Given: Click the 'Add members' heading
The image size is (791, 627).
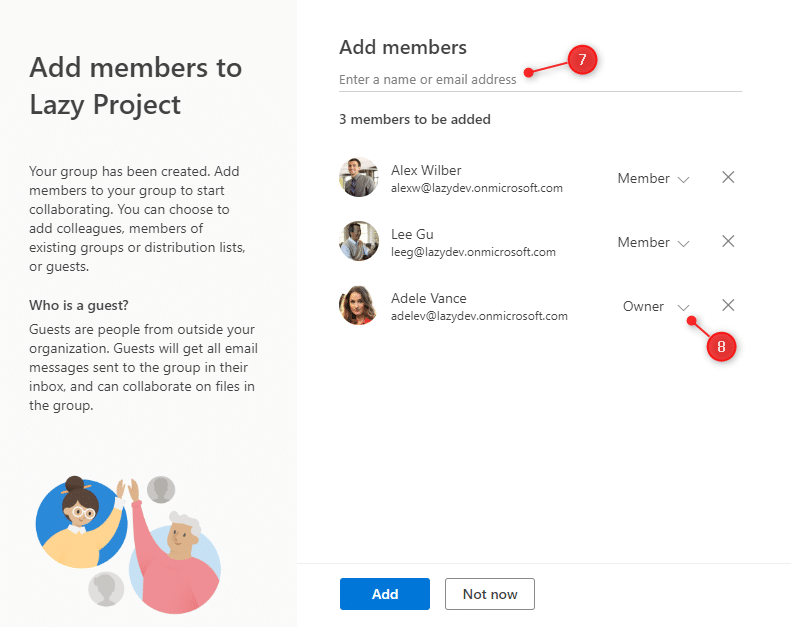Looking at the screenshot, I should pyautogui.click(x=403, y=47).
